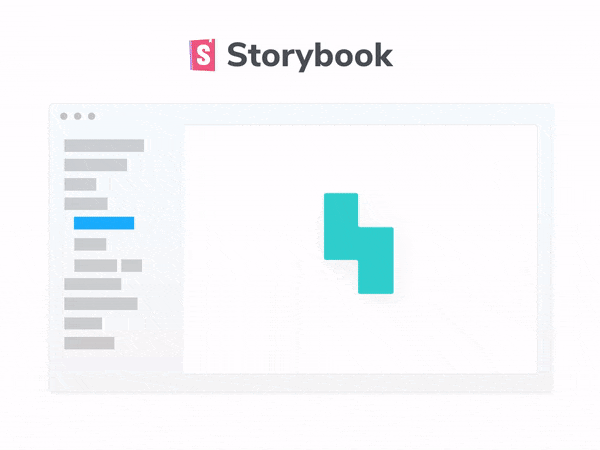Click the rightmost gray window dot

pyautogui.click(x=91, y=116)
